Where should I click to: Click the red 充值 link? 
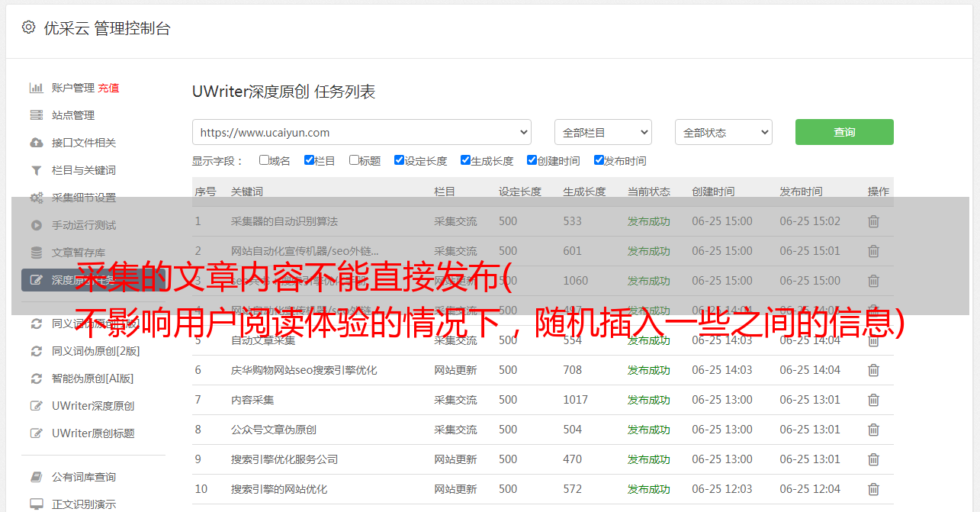coord(108,88)
